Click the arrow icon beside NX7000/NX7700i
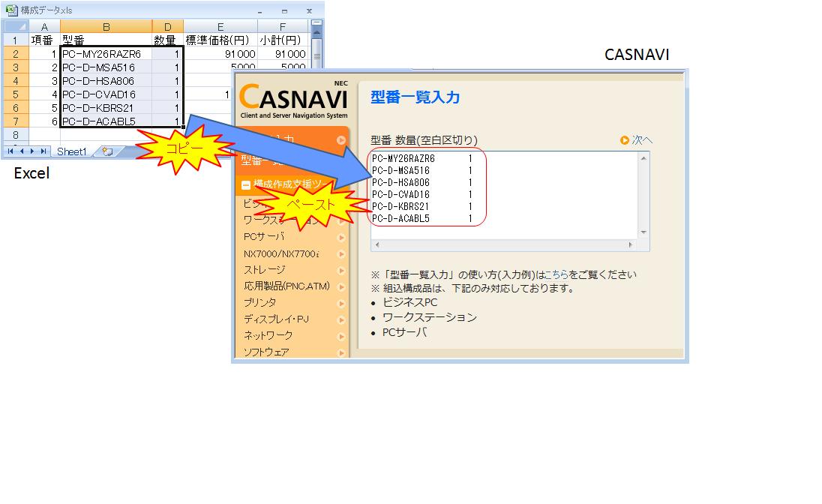 [341, 254]
